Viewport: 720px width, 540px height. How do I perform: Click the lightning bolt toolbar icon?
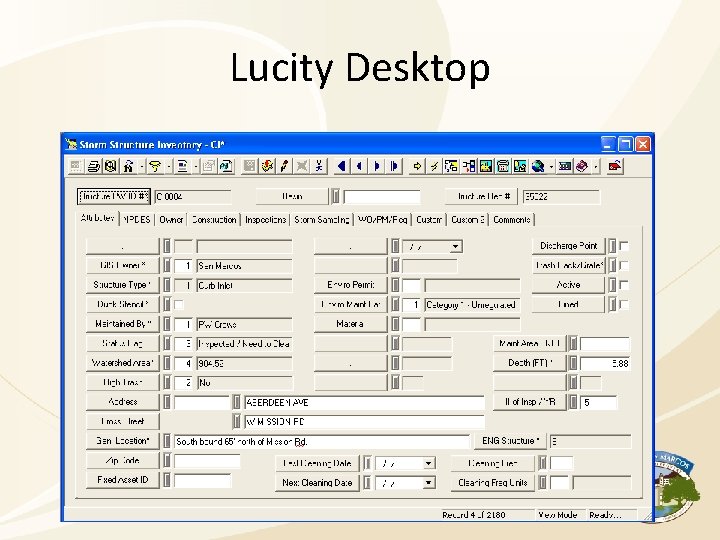434,166
